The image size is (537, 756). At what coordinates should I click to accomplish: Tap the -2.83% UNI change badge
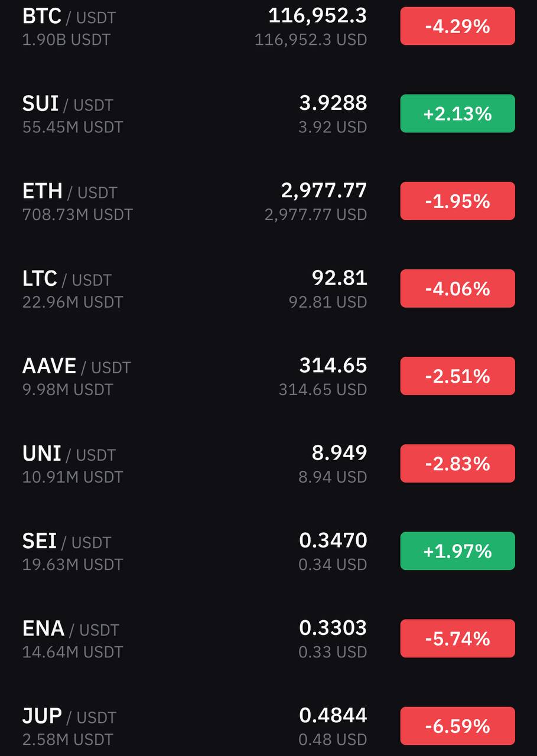click(x=458, y=463)
